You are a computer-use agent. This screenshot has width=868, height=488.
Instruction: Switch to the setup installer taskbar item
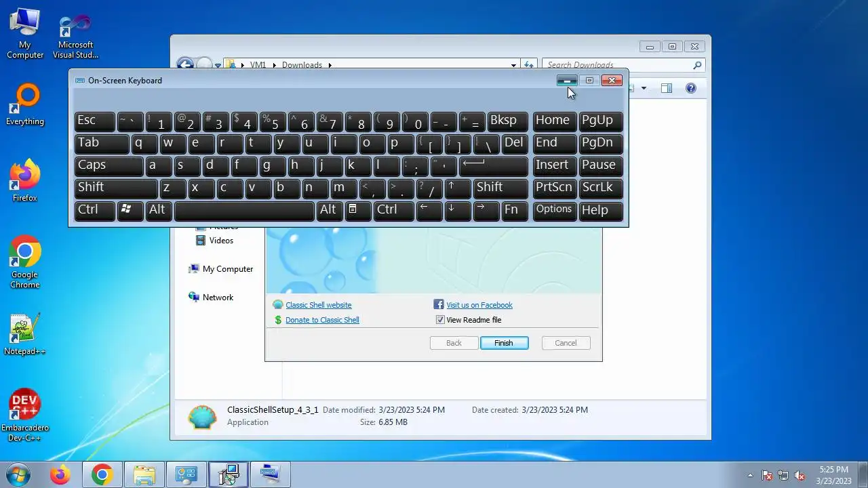click(x=228, y=474)
